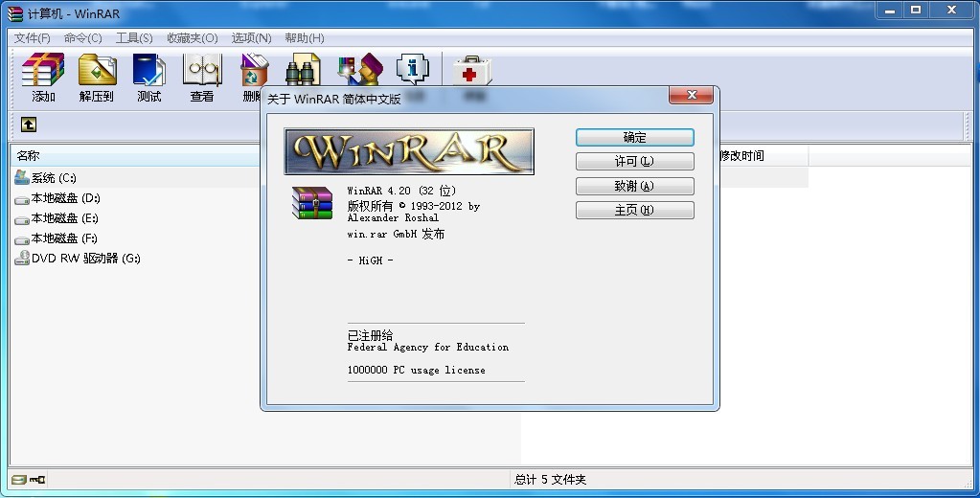Select the DVD RW 驱动器 (G:) item
This screenshot has height=498, width=980.
pyautogui.click(x=85, y=259)
